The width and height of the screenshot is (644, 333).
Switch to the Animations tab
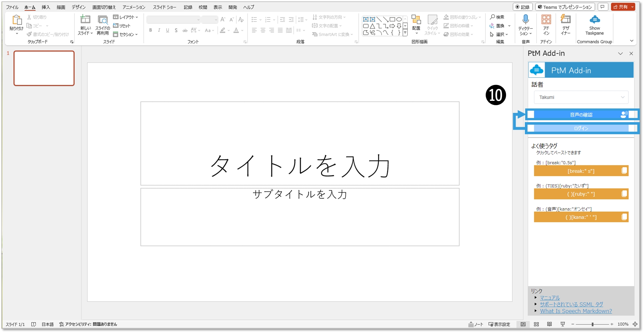click(134, 7)
